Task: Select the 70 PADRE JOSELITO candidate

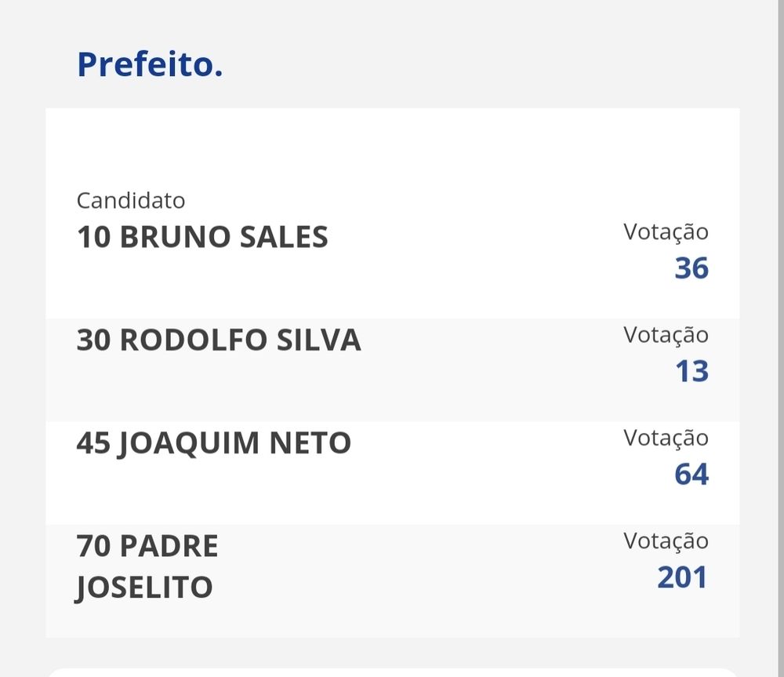Action: [147, 566]
